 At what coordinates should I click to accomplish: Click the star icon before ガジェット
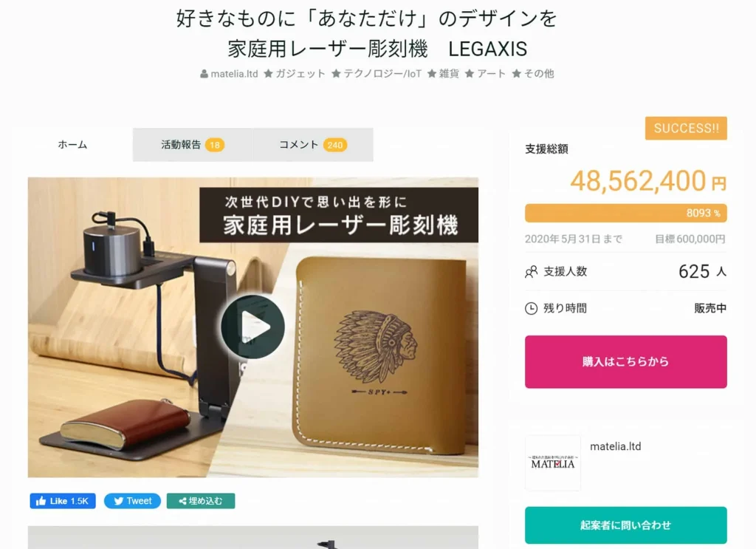[x=268, y=73]
